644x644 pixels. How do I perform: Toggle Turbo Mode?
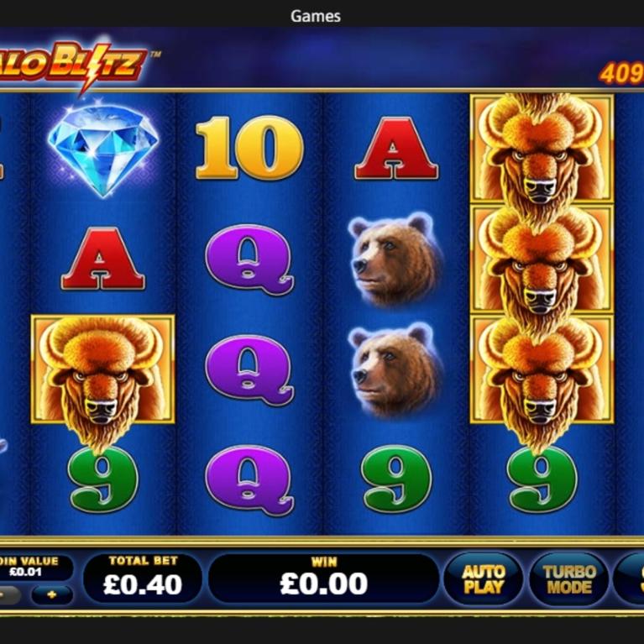click(569, 579)
